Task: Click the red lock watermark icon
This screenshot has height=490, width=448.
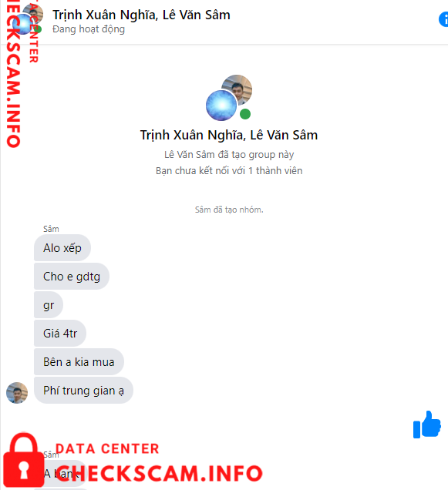Action: [23, 460]
